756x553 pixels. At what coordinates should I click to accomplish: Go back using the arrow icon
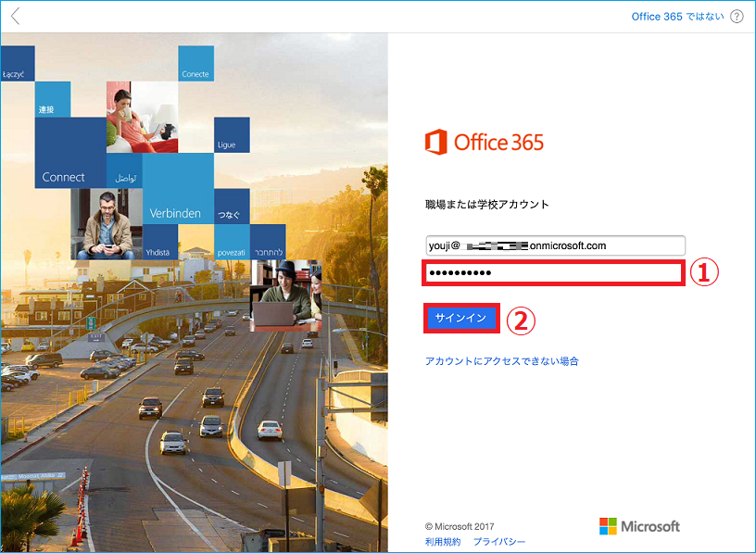(16, 16)
